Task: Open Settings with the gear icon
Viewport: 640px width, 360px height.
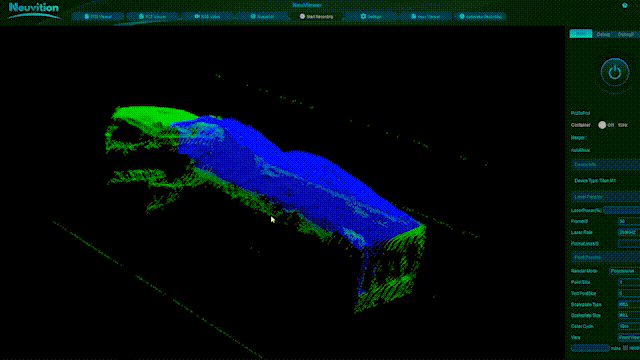Action: click(371, 17)
